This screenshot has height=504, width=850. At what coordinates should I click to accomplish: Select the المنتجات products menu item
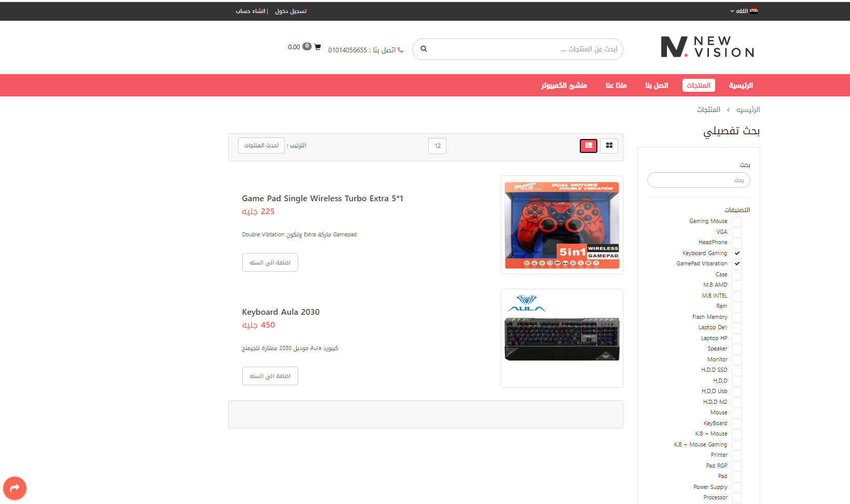[x=699, y=86]
